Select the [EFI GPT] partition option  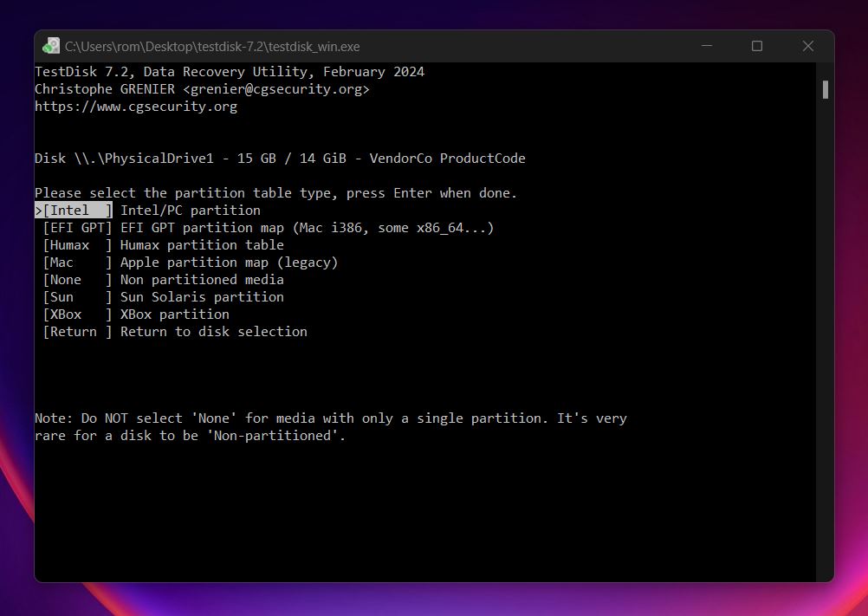click(x=77, y=228)
